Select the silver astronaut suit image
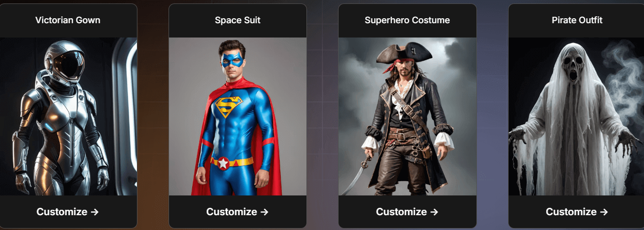 click(x=68, y=116)
